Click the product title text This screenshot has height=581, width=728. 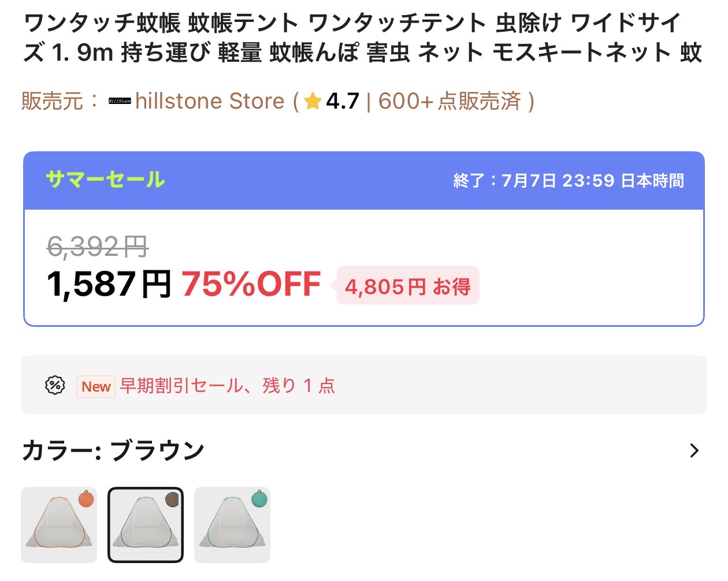coord(363,38)
